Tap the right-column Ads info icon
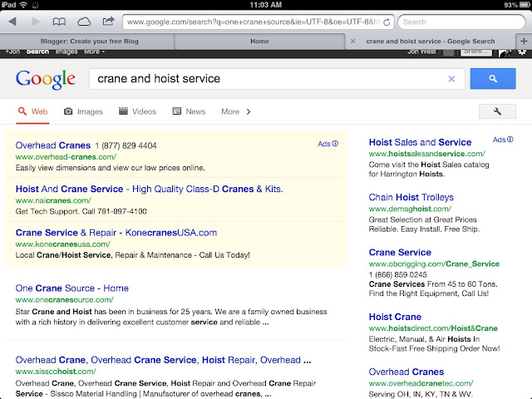The width and height of the screenshot is (532, 399). pyautogui.click(x=510, y=140)
